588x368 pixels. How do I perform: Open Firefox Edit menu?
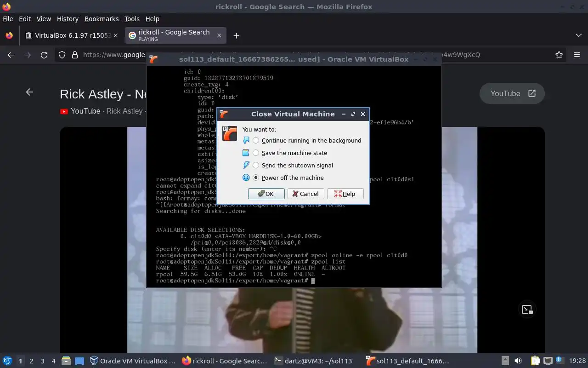[x=25, y=19]
